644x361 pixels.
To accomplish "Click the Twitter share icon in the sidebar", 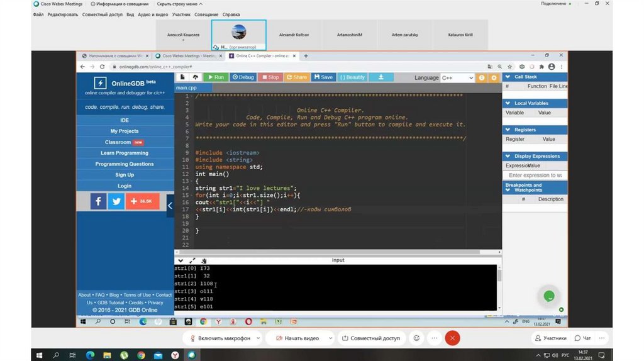I will 116,201.
